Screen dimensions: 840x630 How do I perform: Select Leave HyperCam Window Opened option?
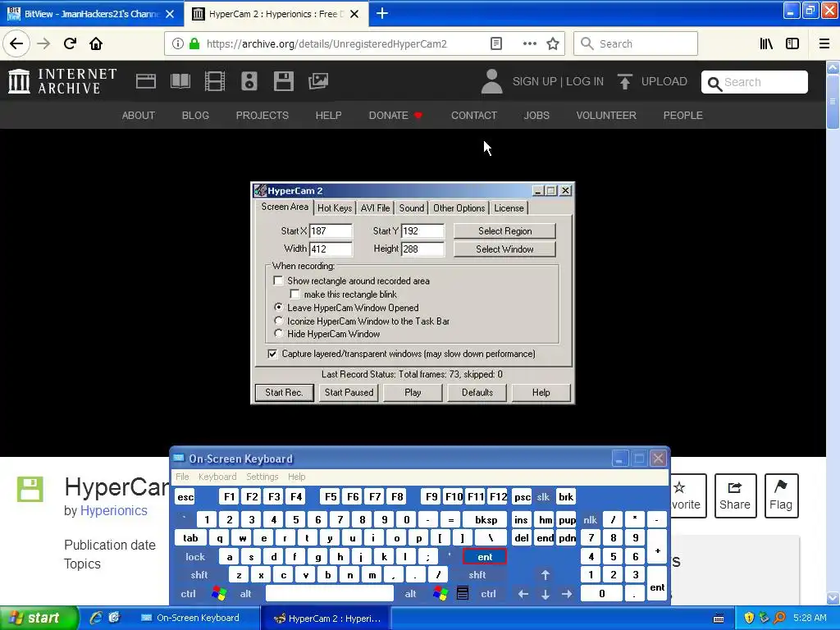[x=278, y=308]
